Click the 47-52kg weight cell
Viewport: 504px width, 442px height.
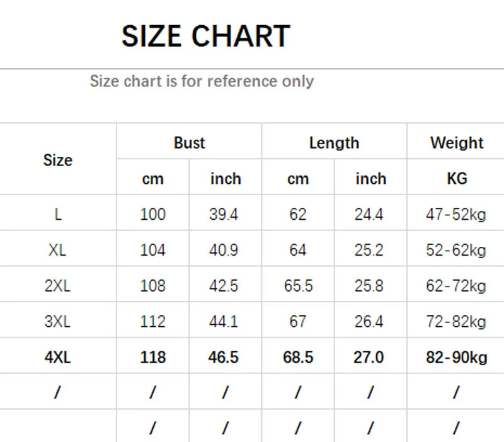[456, 215]
